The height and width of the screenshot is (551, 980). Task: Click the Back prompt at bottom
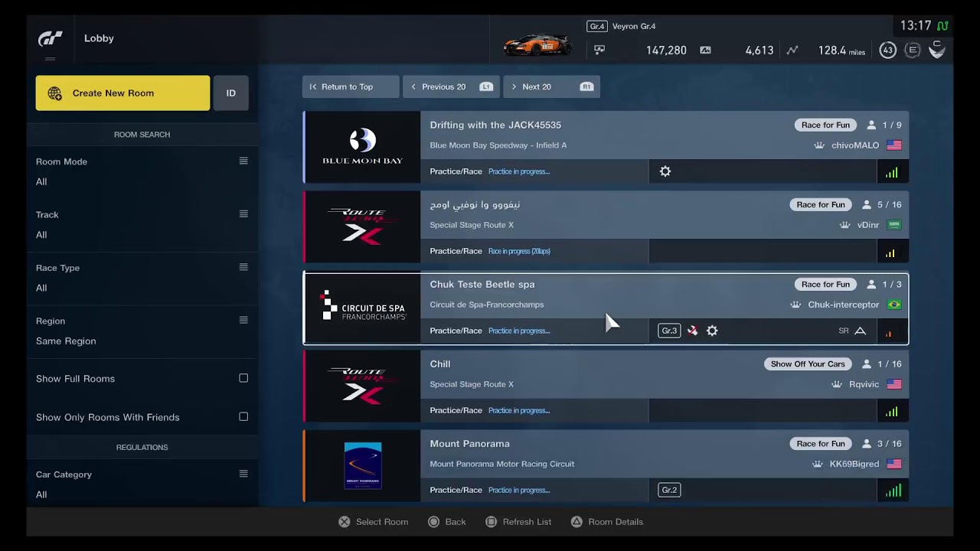[446, 522]
